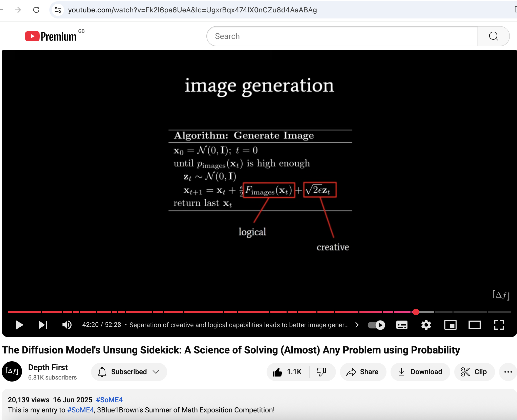Toggle the autoplay switch
This screenshot has height=420, width=517.
coord(376,325)
